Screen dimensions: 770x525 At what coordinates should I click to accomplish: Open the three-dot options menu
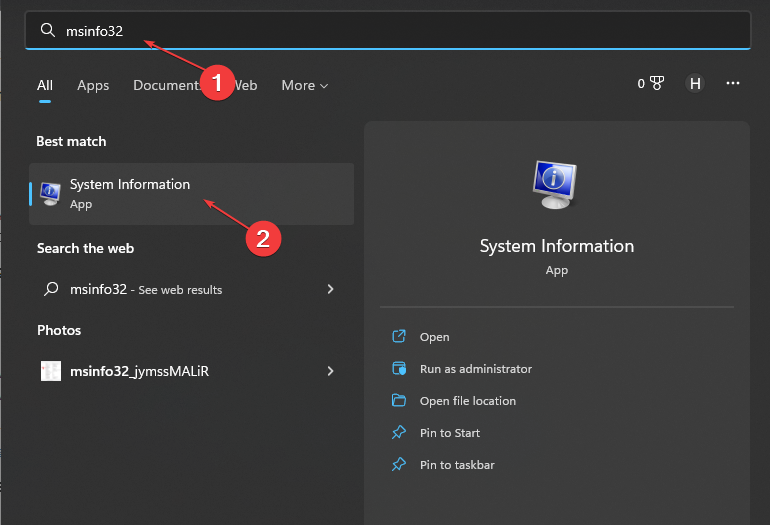pos(733,83)
